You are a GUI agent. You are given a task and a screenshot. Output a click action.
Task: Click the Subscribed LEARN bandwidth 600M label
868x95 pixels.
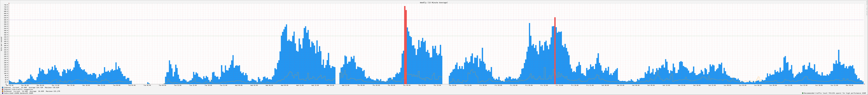click(19, 93)
